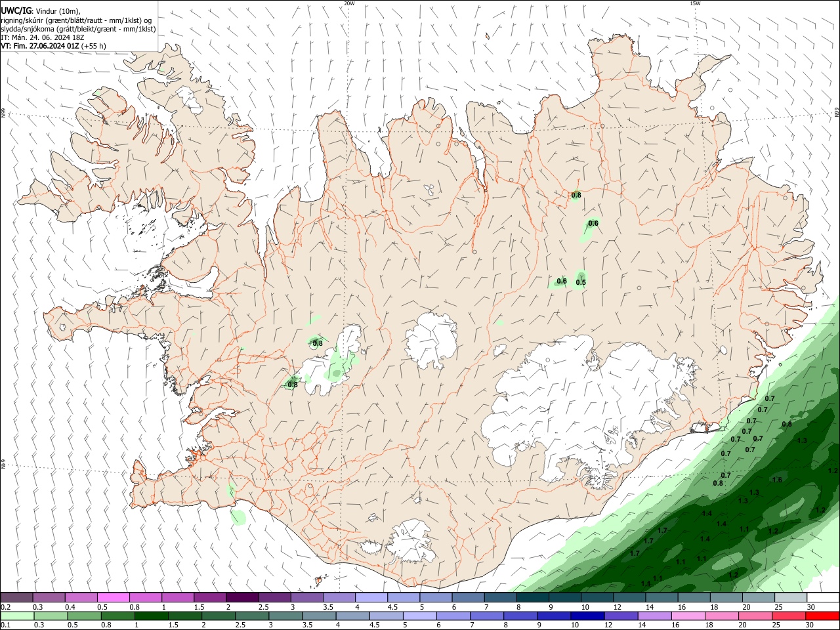This screenshot has width=840, height=630.
Task: Pick the darkest green 1–1.5 rain legend swatch
Action: click(x=152, y=616)
